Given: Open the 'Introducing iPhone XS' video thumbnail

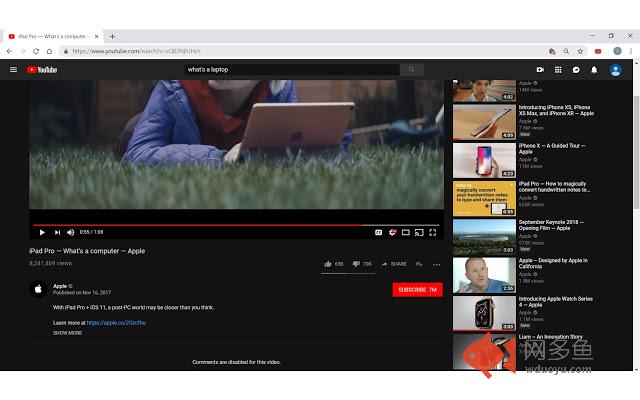Looking at the screenshot, I should pos(484,122).
